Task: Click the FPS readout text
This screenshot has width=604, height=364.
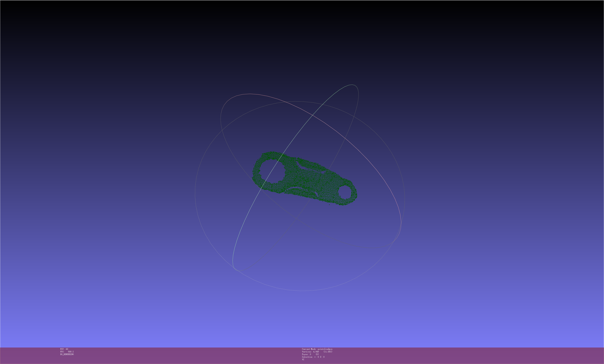Action: (x=67, y=352)
